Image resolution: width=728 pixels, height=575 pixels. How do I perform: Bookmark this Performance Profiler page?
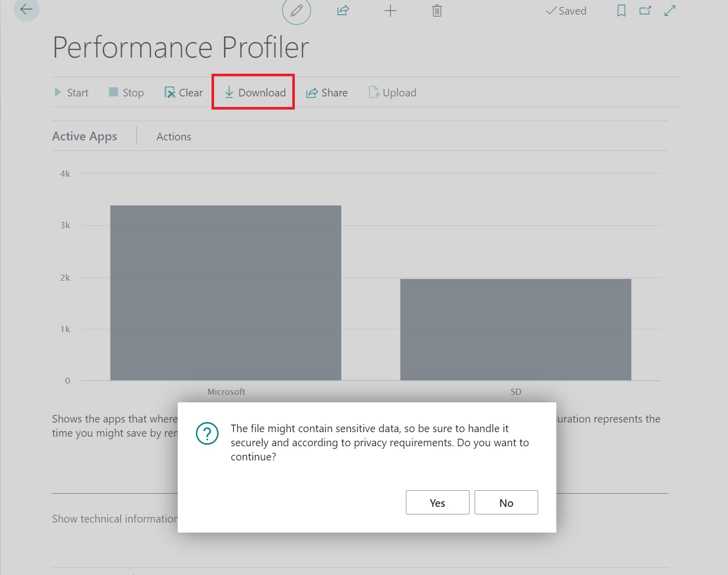pyautogui.click(x=621, y=11)
